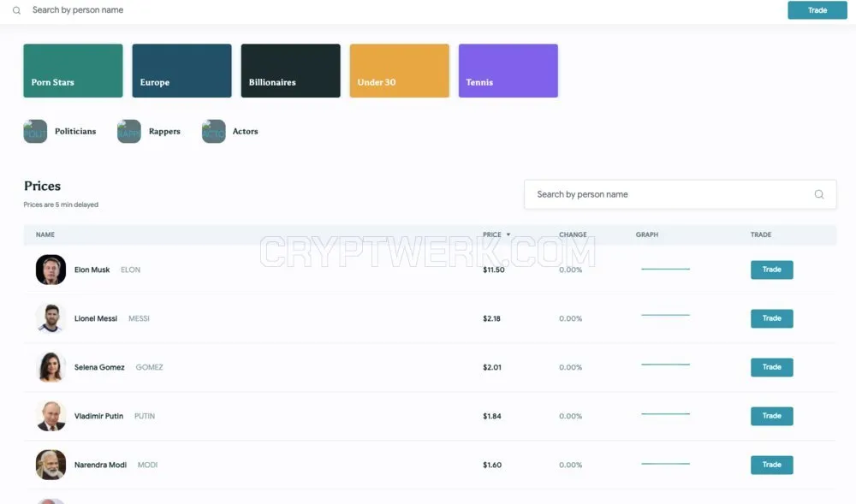The image size is (856, 504).
Task: Click the GOMEZ ticker symbol
Action: click(149, 368)
